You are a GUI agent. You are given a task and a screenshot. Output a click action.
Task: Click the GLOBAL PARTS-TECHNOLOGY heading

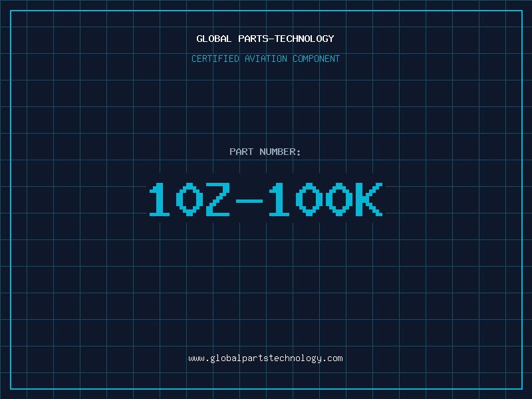[265, 39]
